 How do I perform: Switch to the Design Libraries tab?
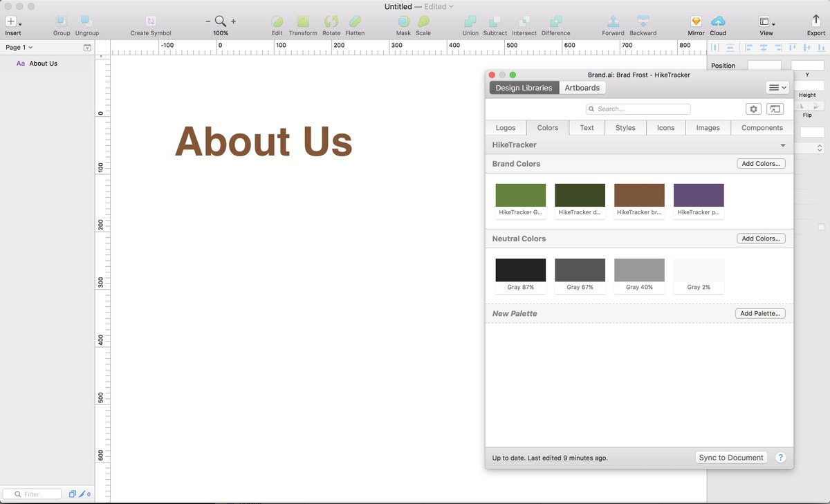[524, 88]
